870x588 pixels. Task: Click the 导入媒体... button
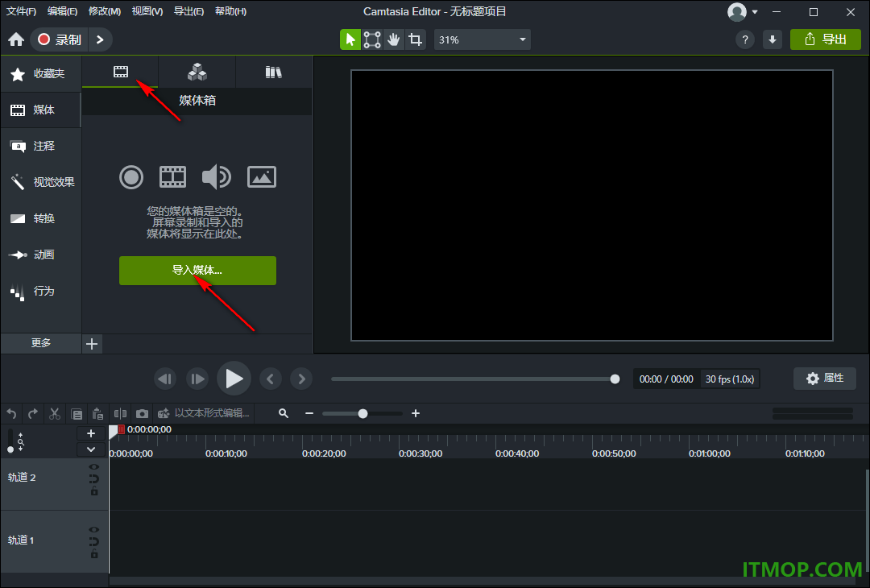197,271
